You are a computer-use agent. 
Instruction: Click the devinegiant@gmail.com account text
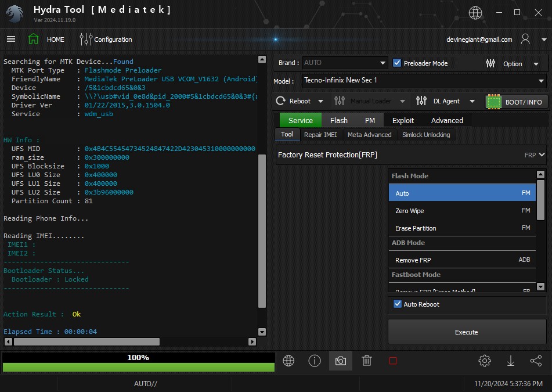point(479,39)
